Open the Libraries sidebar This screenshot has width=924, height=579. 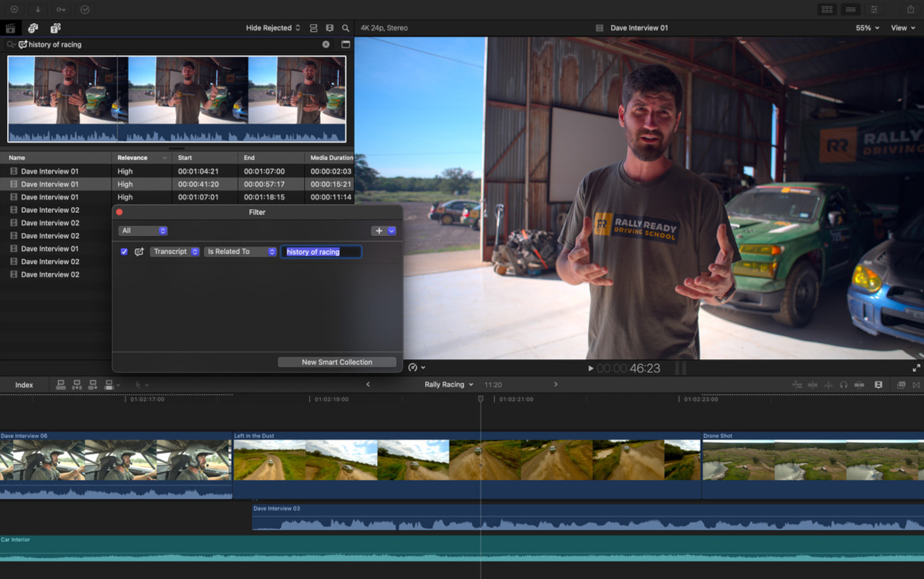11,28
